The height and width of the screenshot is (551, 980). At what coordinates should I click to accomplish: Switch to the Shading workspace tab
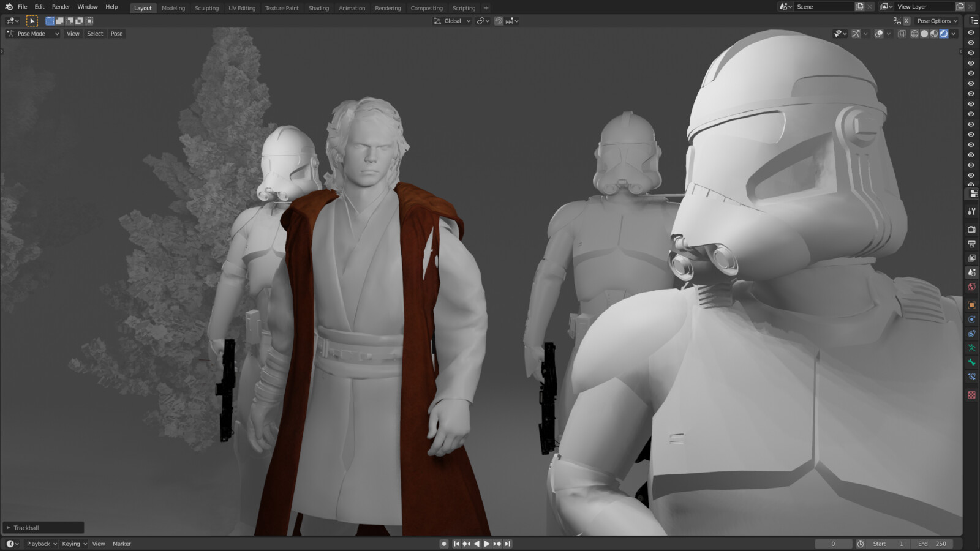pos(318,8)
